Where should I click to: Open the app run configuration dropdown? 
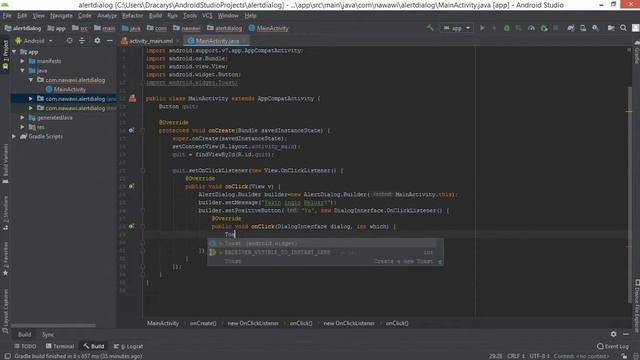[457, 28]
